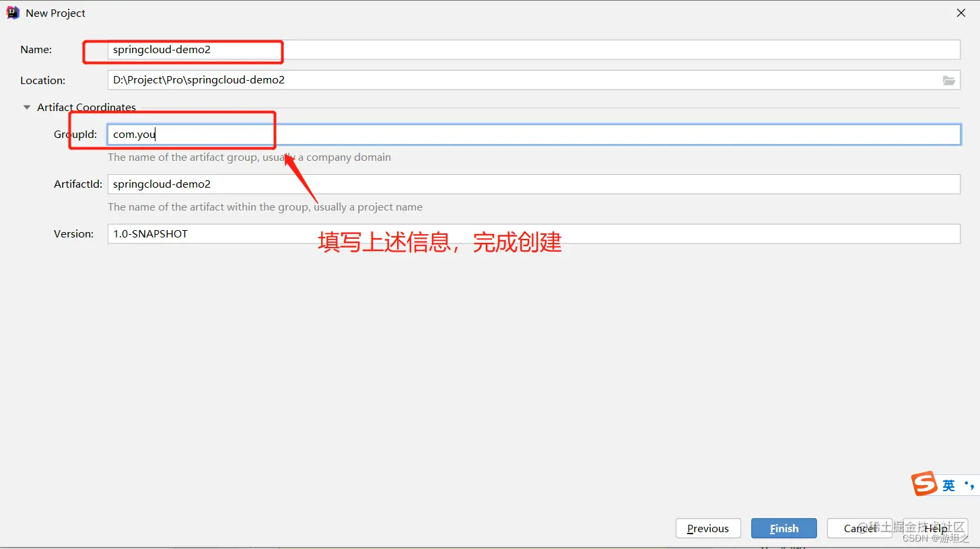This screenshot has height=549, width=980.
Task: Toggle the Sogou English/Chinese mode indicator
Action: tap(948, 485)
